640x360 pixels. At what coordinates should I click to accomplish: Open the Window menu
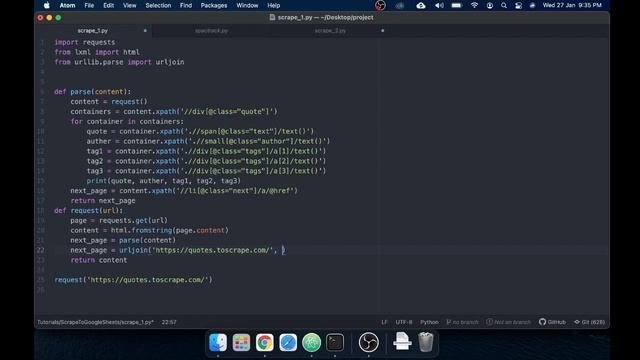[247, 5]
